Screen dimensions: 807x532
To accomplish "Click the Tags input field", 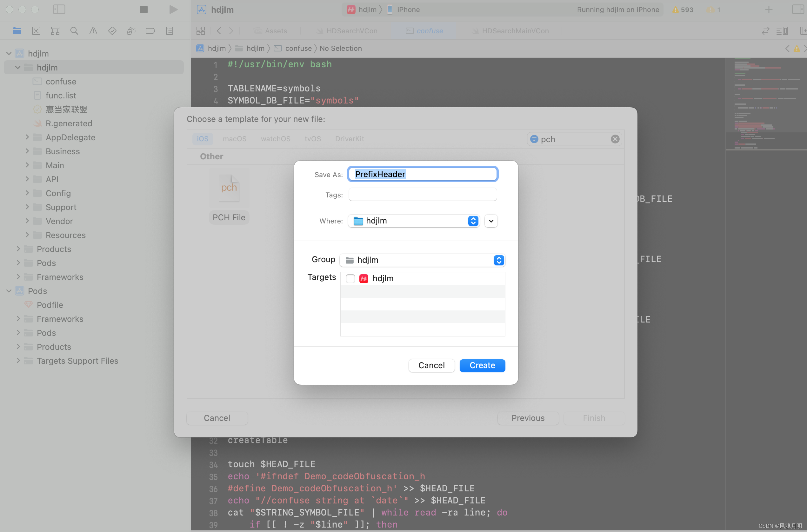I will point(423,195).
